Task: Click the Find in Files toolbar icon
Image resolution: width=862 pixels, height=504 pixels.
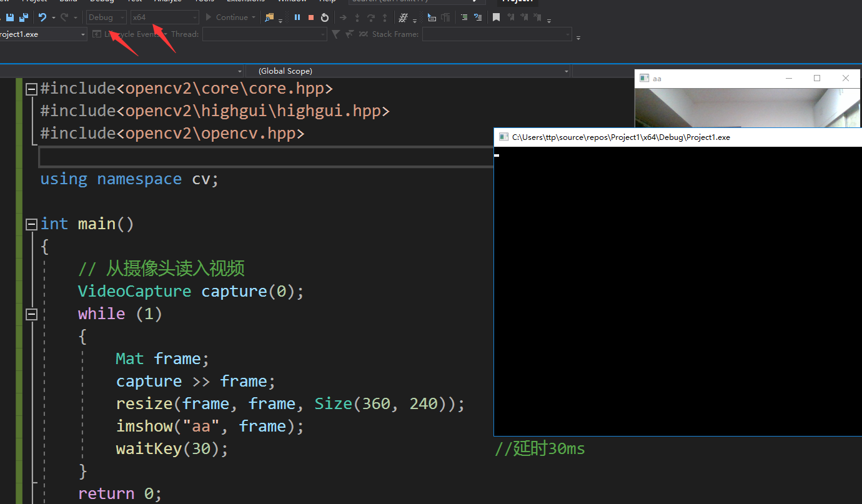Action: tap(269, 17)
